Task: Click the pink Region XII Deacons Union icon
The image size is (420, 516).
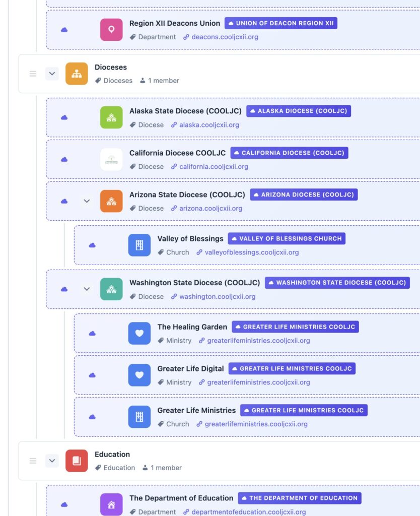Action: click(x=111, y=30)
